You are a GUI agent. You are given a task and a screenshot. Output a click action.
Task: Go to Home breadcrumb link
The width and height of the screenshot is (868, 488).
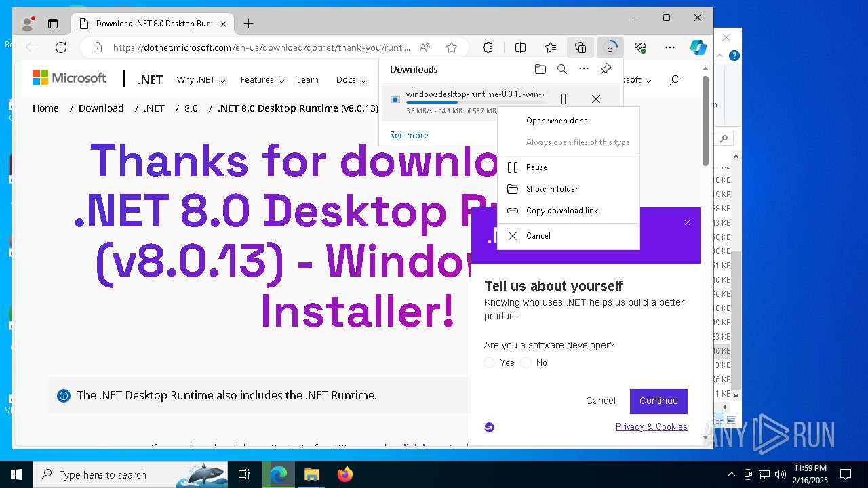(x=45, y=108)
